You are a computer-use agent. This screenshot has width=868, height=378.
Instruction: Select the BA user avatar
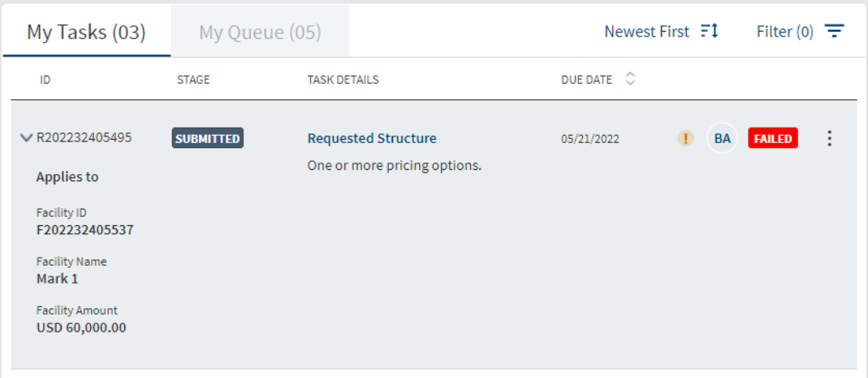point(722,138)
